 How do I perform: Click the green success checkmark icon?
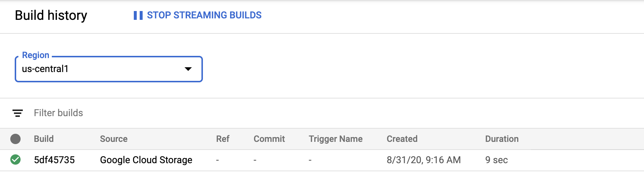coord(15,160)
